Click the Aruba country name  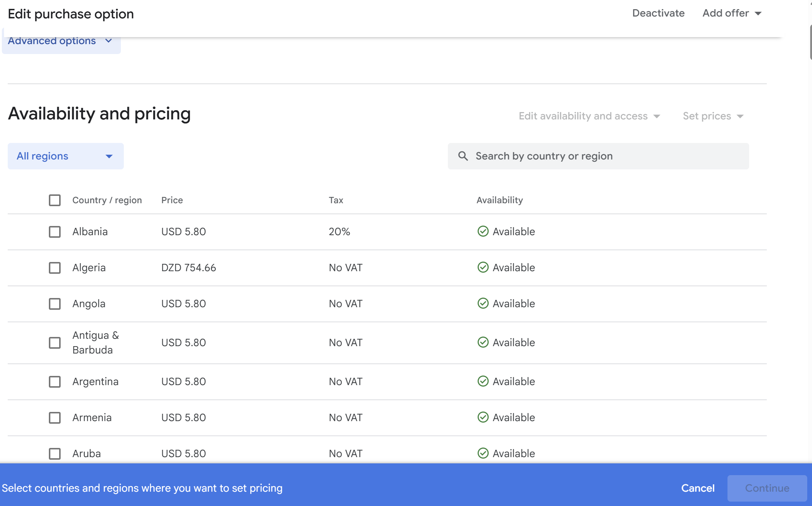click(87, 454)
